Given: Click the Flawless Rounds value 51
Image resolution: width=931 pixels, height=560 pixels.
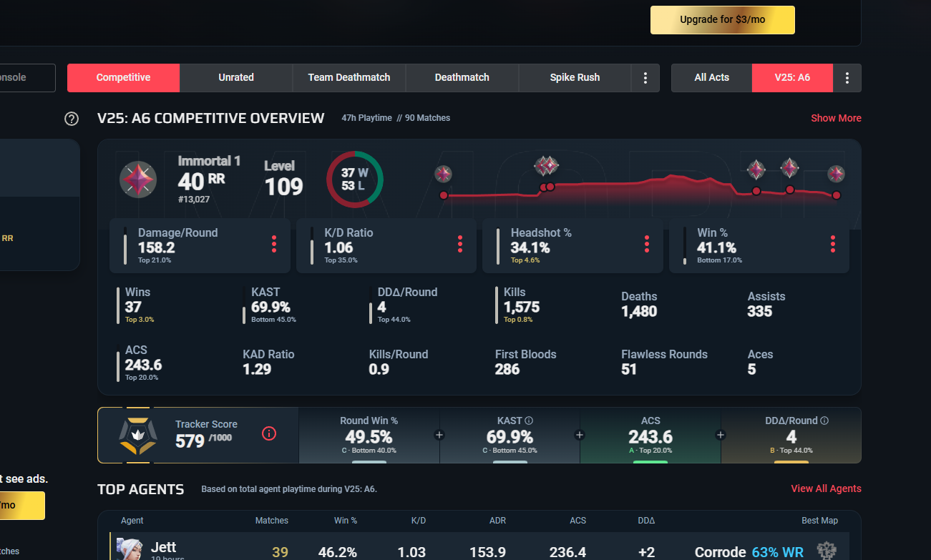Looking at the screenshot, I should pyautogui.click(x=629, y=369).
